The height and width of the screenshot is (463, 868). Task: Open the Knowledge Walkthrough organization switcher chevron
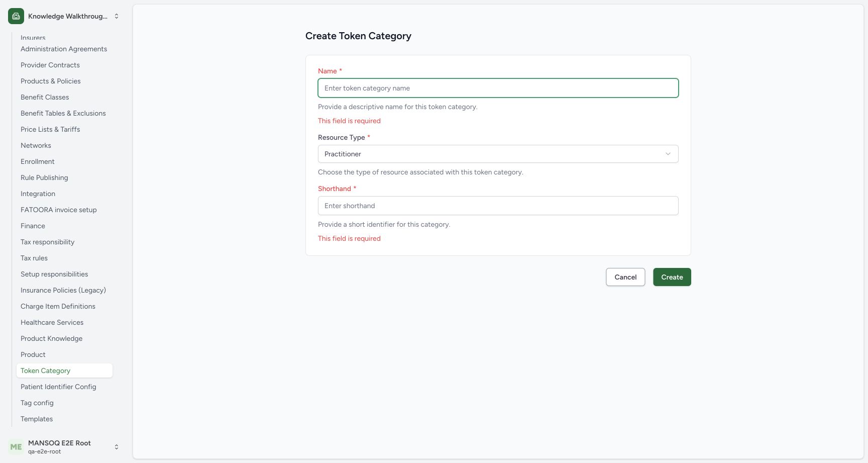pyautogui.click(x=117, y=16)
